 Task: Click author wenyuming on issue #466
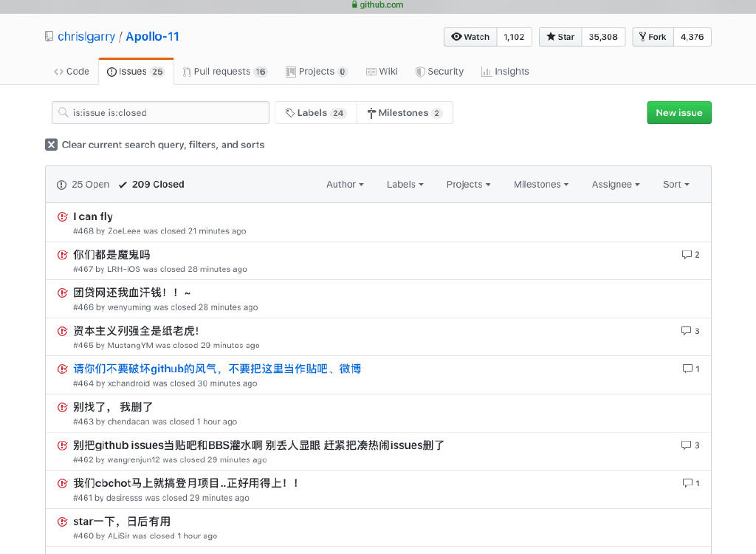pyautogui.click(x=129, y=307)
